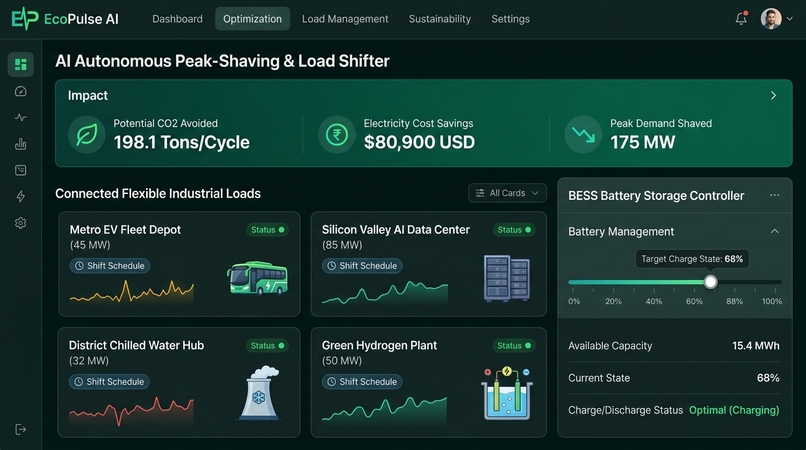This screenshot has width=806, height=450.
Task: Click the Connected Flexible Industrial Loads heading
Action: (x=158, y=194)
